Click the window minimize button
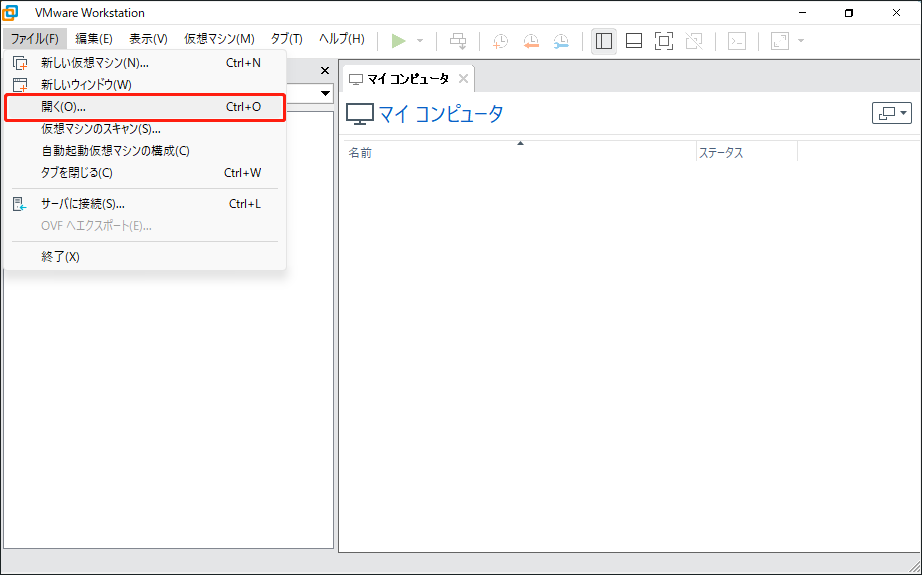The height and width of the screenshot is (575, 922). (x=803, y=13)
